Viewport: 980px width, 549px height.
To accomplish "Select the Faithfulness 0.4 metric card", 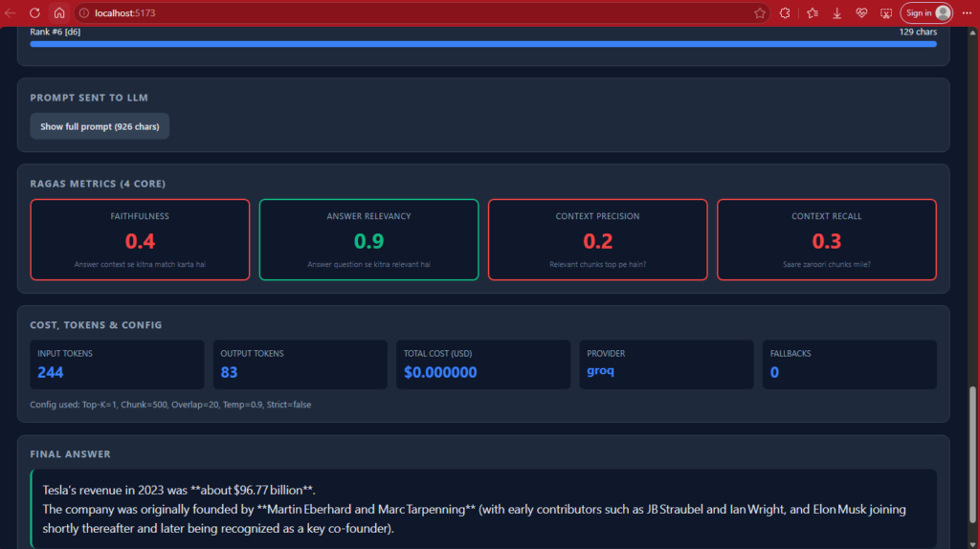I will pyautogui.click(x=140, y=240).
